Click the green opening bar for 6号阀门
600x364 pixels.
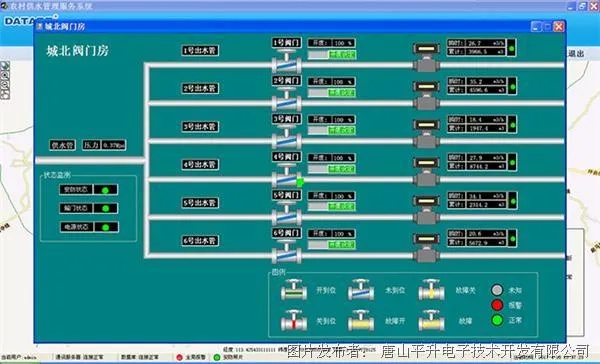[x=342, y=245]
